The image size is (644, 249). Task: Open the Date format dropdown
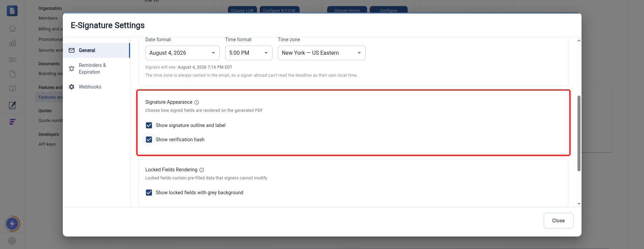[x=182, y=53]
